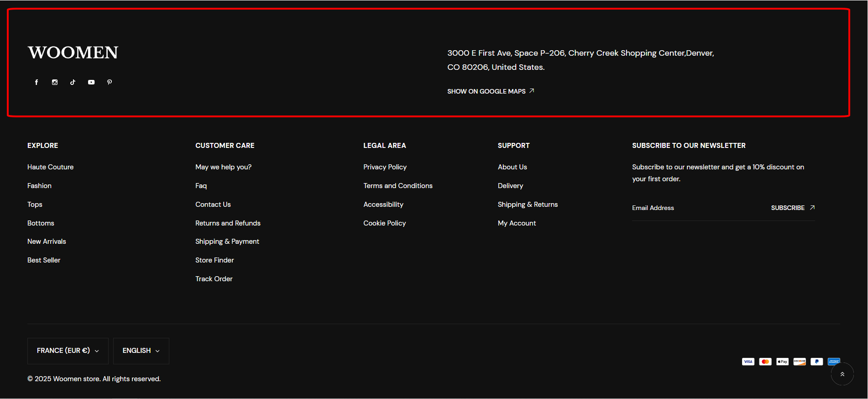868x399 pixels.
Task: Select the Store Finder link
Action: (x=214, y=260)
